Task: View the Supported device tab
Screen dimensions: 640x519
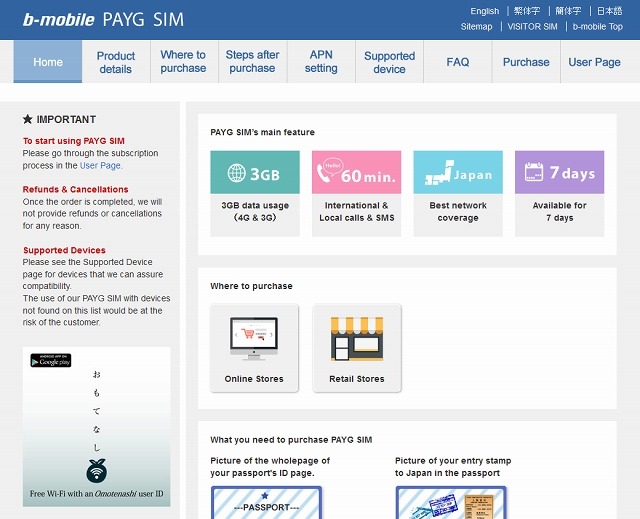Action: click(389, 62)
